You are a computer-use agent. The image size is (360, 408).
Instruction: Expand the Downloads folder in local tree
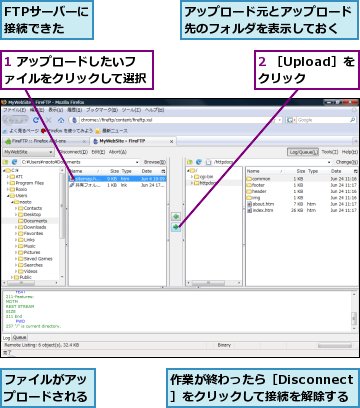(x=16, y=227)
